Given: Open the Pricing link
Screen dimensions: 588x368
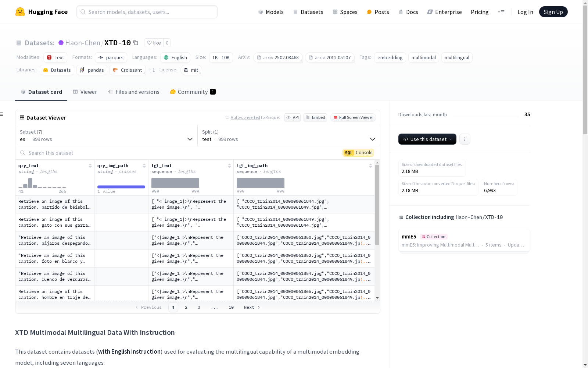Looking at the screenshot, I should 480,12.
